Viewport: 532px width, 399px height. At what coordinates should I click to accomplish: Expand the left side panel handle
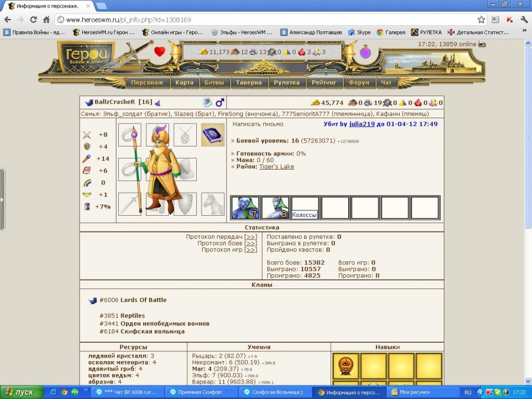pos(2,200)
